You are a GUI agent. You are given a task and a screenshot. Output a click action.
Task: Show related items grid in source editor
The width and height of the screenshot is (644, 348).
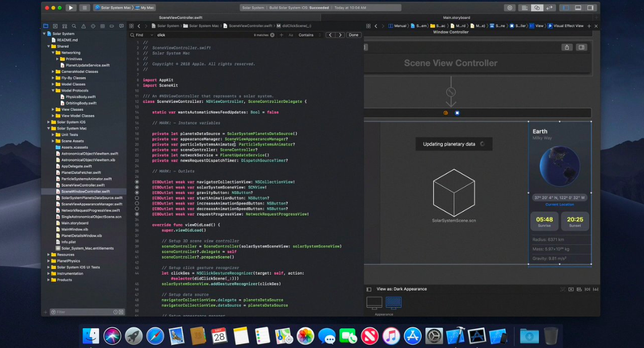click(x=131, y=26)
